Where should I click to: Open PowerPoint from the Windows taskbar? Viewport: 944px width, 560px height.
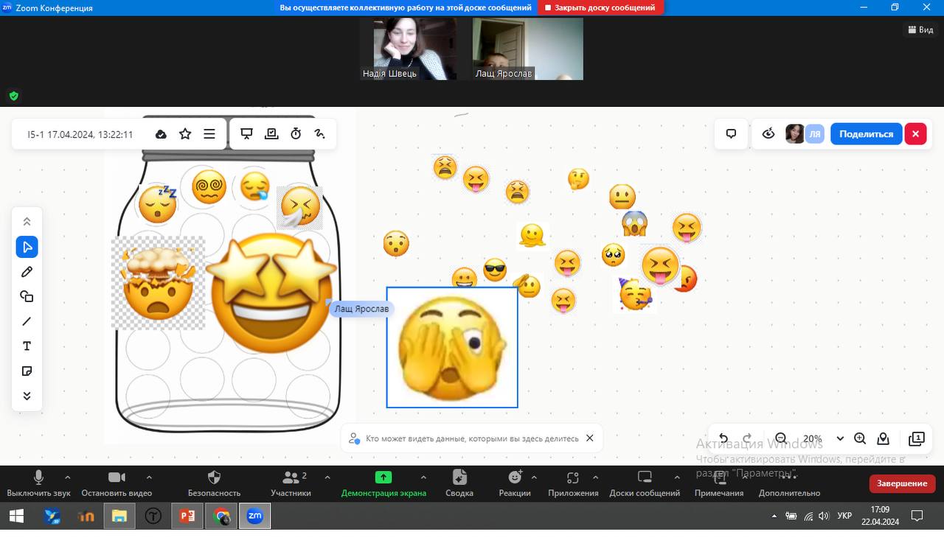(187, 517)
